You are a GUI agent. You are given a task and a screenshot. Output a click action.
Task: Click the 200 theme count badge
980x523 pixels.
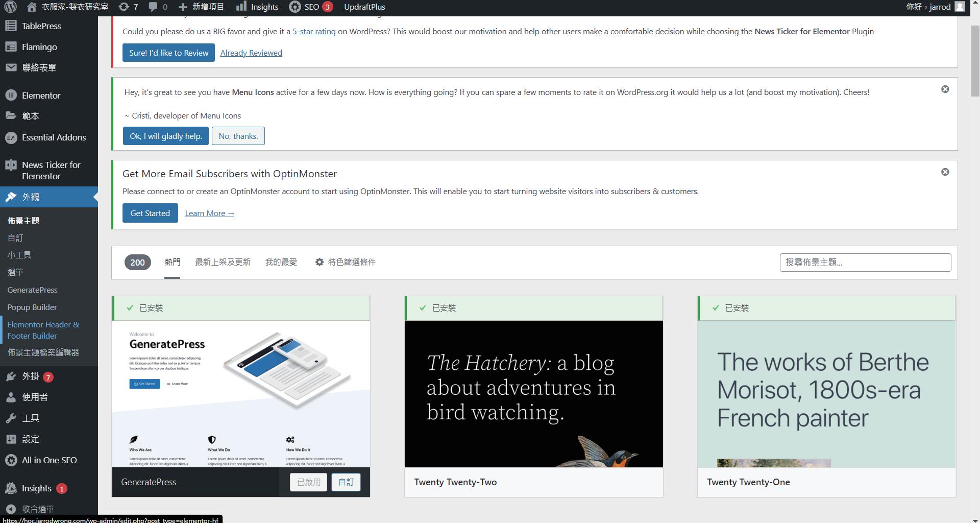pyautogui.click(x=138, y=263)
